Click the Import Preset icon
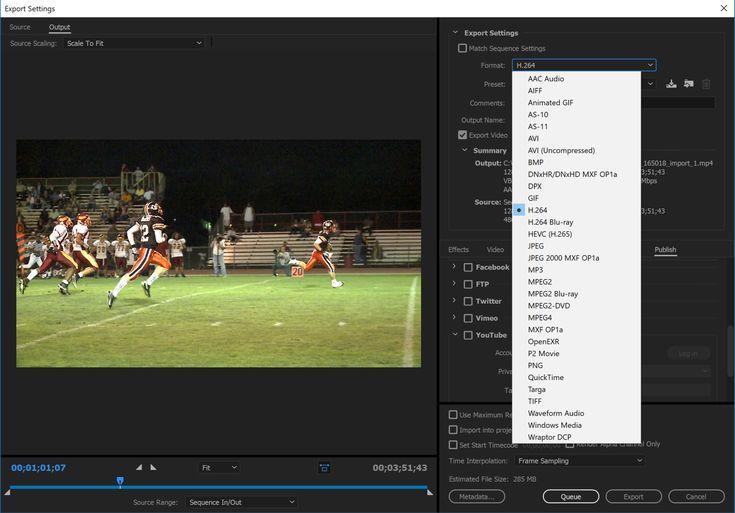The width and height of the screenshot is (735, 513). 688,84
